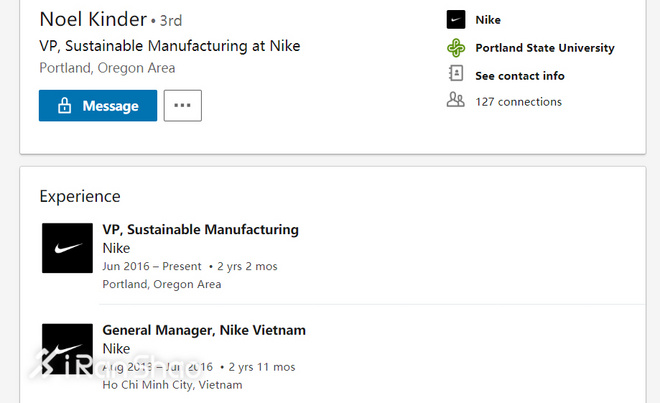Click the 3rd degree connection badge
This screenshot has width=660, height=403.
point(171,20)
